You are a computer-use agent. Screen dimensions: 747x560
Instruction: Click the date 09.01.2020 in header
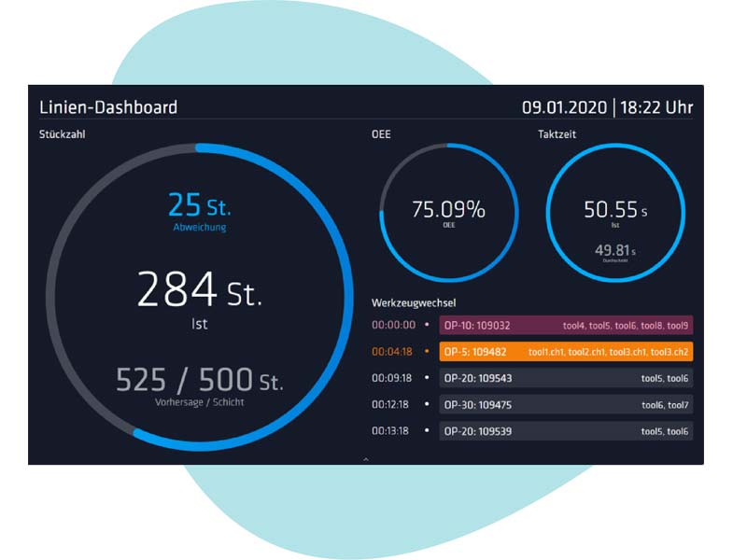pos(565,107)
